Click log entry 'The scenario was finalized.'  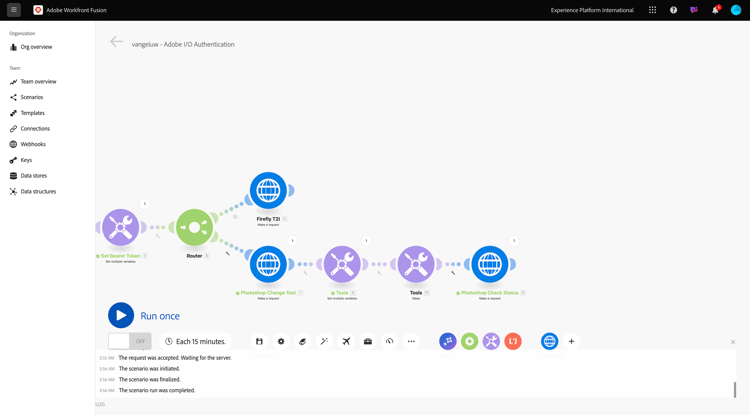pyautogui.click(x=150, y=380)
